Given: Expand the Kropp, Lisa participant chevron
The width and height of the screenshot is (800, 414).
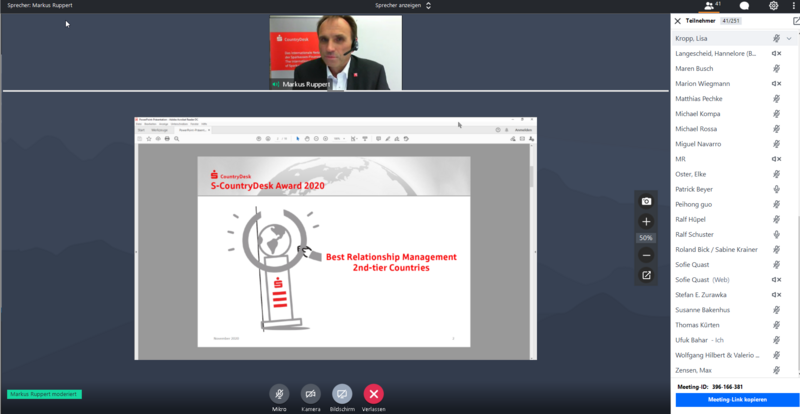Looking at the screenshot, I should [x=789, y=38].
